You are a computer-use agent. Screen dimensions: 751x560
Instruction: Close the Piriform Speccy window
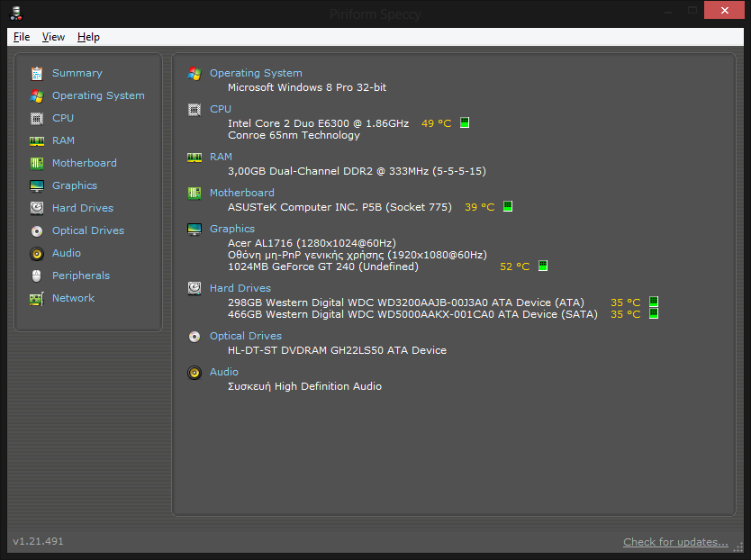coord(724,11)
